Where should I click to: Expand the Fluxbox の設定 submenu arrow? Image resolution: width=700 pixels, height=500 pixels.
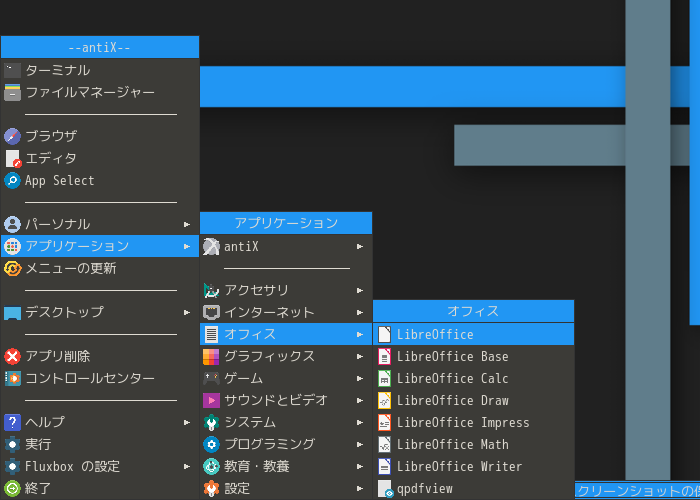(x=187, y=467)
